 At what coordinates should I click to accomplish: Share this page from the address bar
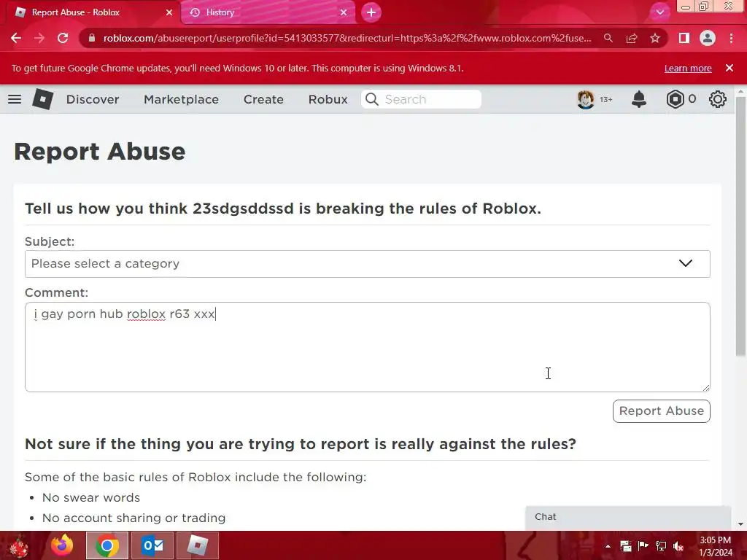(x=632, y=38)
